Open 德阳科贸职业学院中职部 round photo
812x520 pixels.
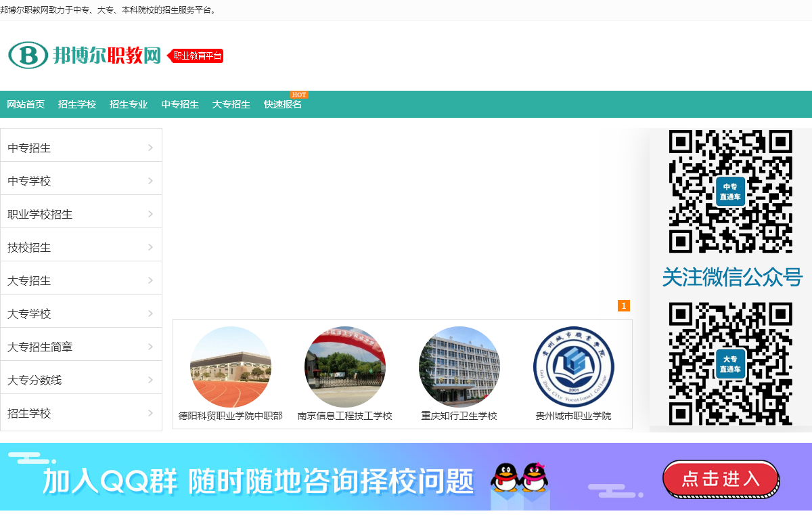point(231,367)
